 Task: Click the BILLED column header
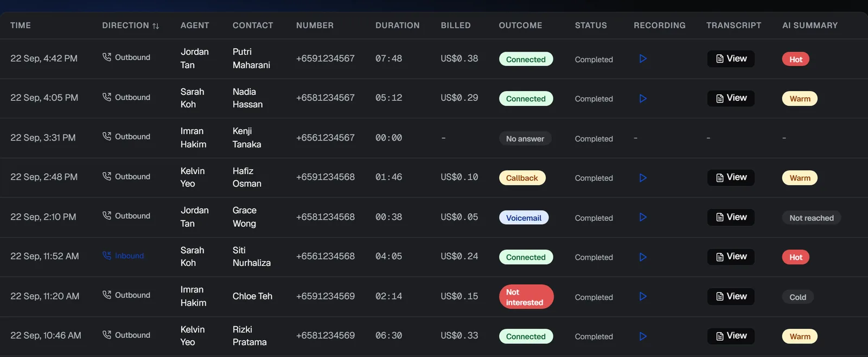[x=456, y=25]
